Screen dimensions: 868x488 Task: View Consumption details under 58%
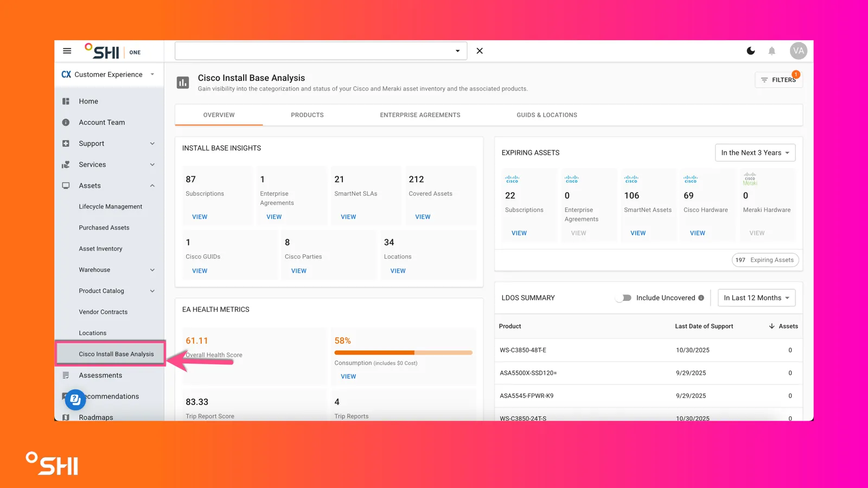pyautogui.click(x=348, y=376)
